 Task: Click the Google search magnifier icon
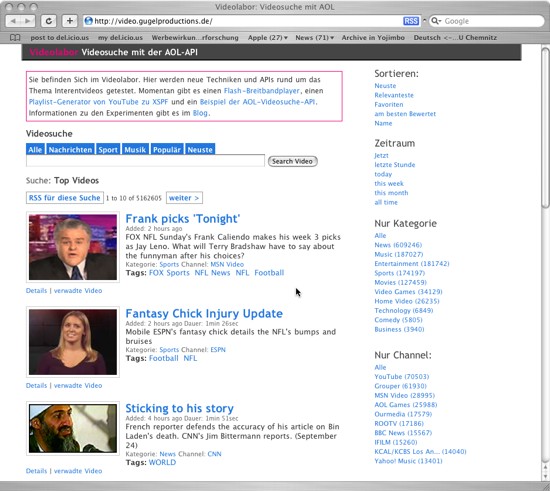point(436,21)
